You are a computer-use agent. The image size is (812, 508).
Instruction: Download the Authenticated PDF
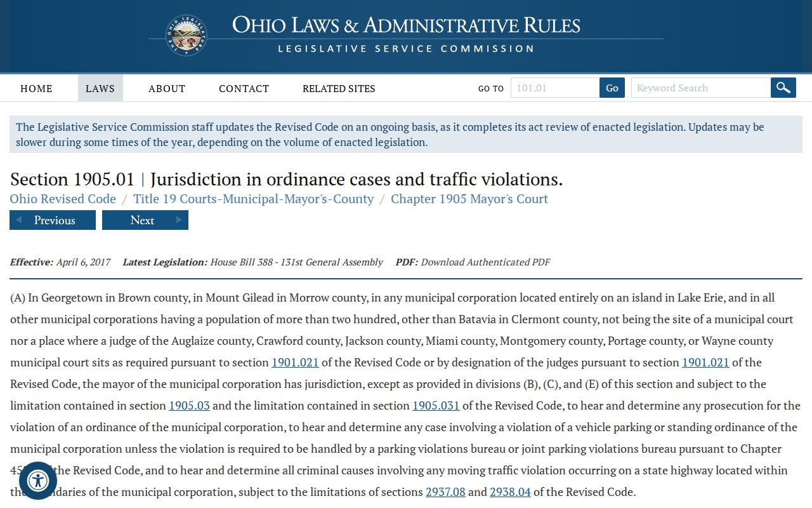485,262
